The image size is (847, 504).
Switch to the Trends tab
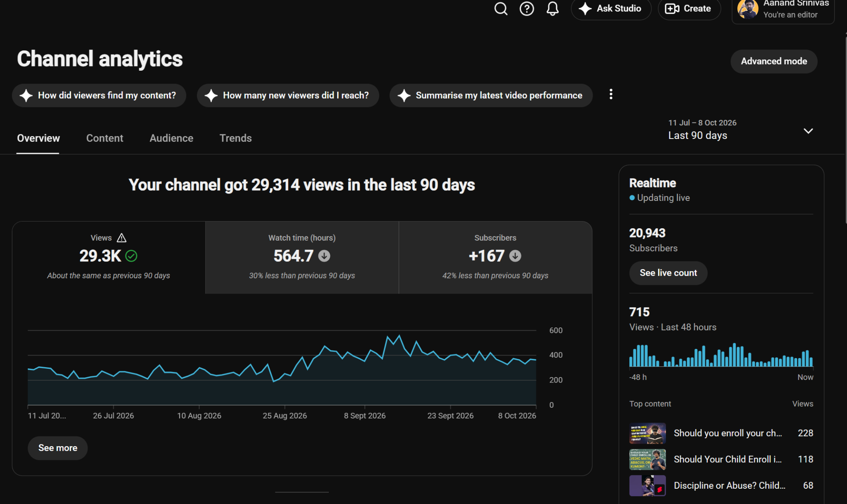click(x=235, y=138)
